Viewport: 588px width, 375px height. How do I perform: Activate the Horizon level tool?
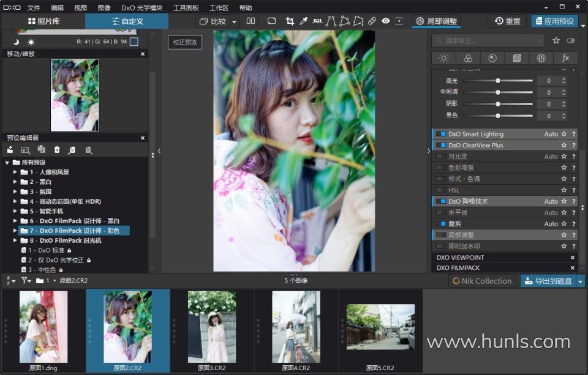pyautogui.click(x=317, y=21)
